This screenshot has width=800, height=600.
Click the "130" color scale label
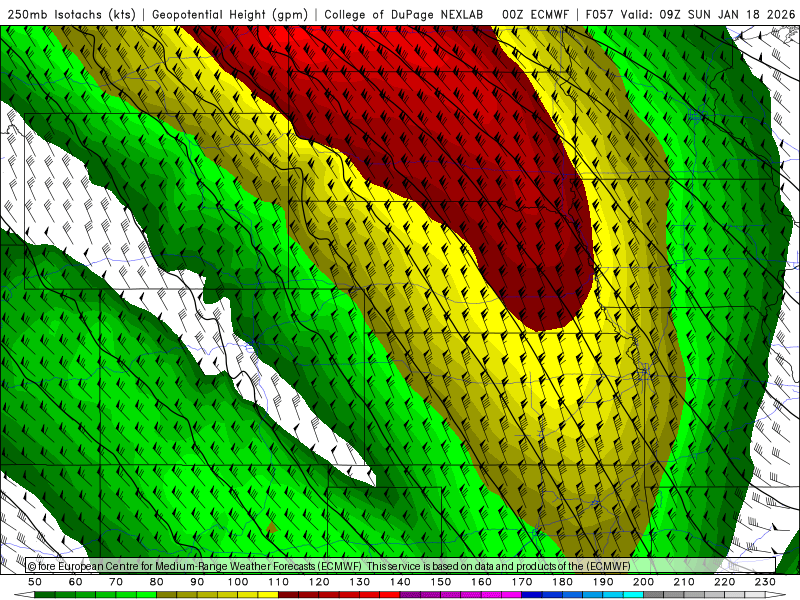coord(359,582)
